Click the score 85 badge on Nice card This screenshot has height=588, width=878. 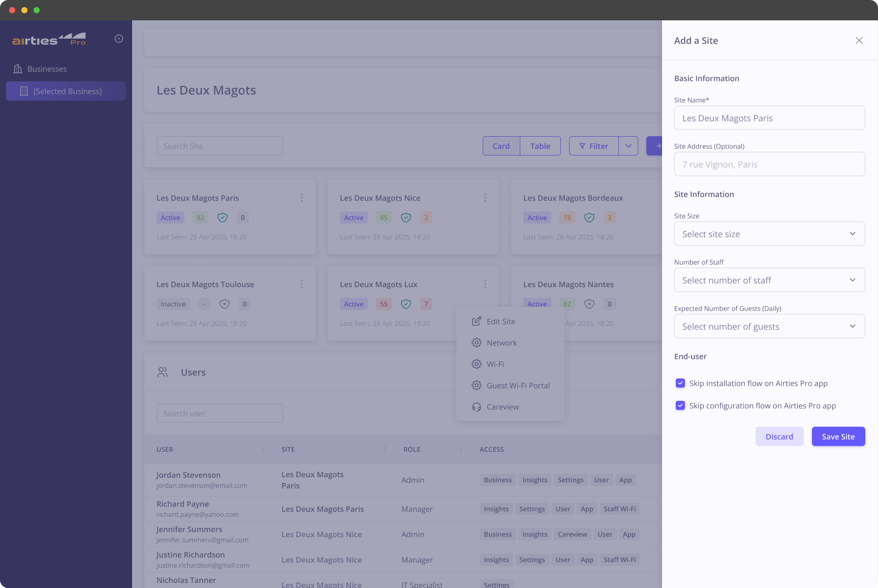point(384,218)
